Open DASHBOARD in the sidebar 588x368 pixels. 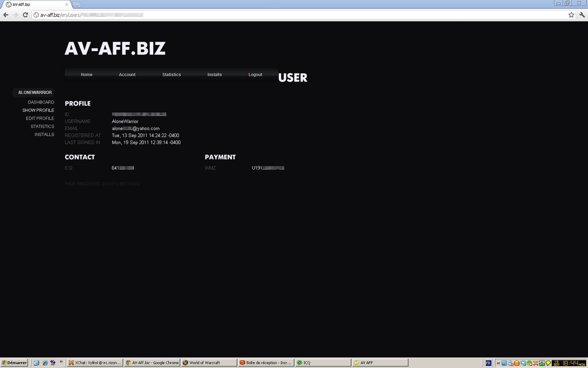click(41, 102)
